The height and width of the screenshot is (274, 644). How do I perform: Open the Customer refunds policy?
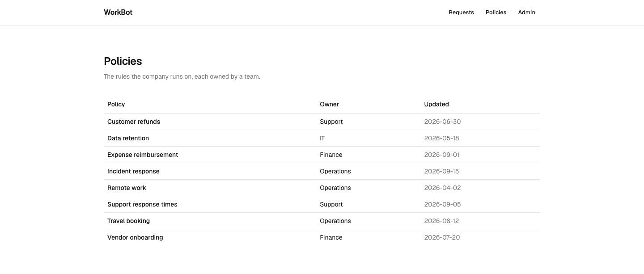tap(134, 122)
